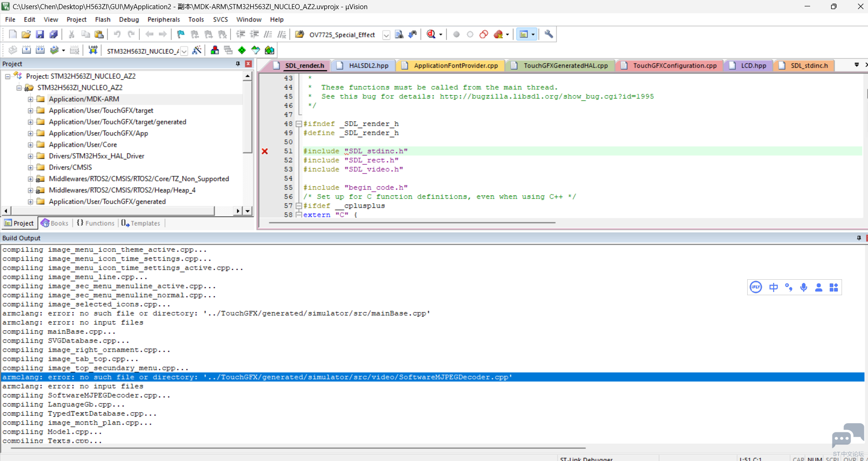868x461 pixels.
Task: Open the Pack Installer icon
Action: coord(270,50)
